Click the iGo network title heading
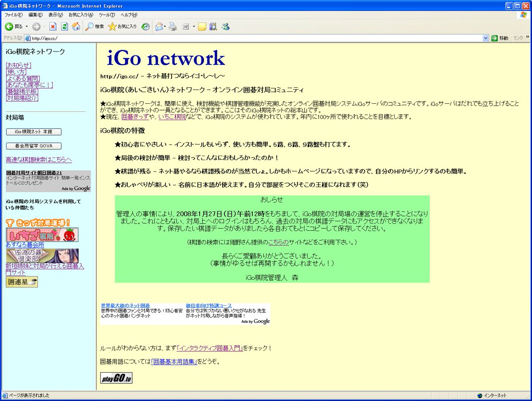Screen dimensions: 532x401 tap(166, 59)
